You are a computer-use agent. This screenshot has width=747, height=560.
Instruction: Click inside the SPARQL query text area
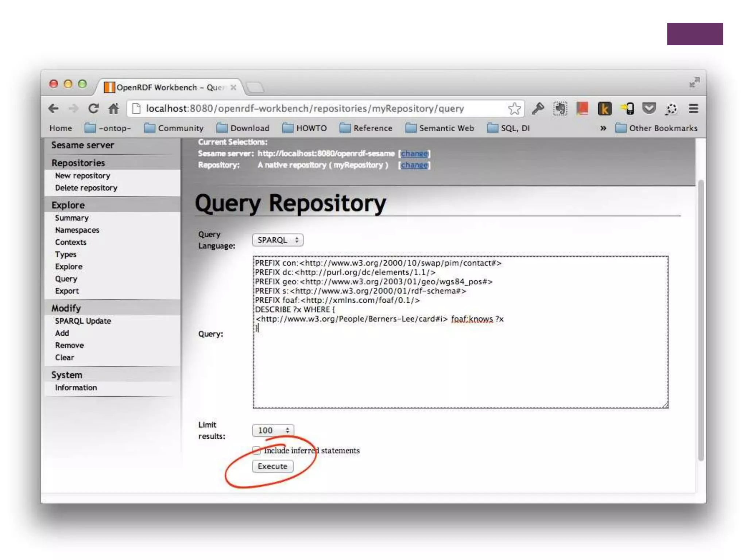point(460,365)
